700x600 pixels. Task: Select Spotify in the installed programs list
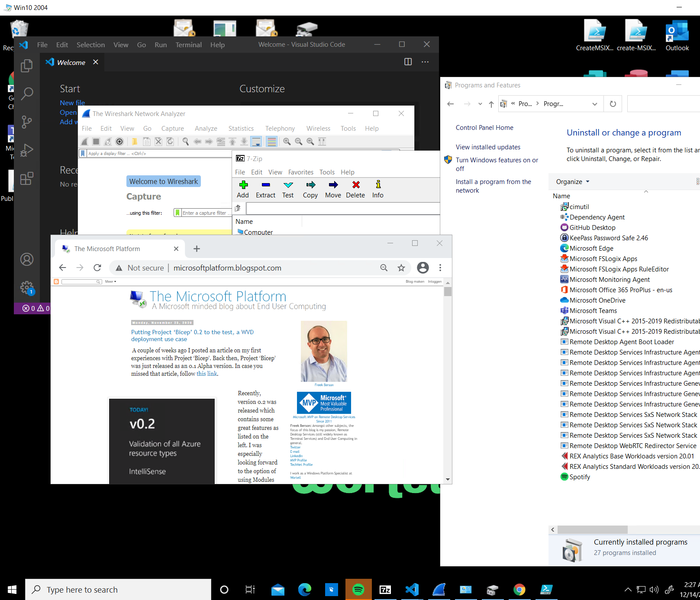tap(579, 477)
